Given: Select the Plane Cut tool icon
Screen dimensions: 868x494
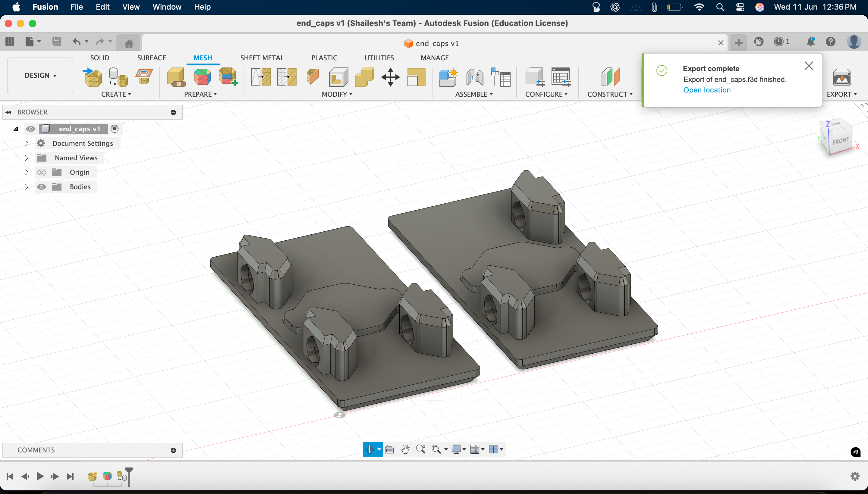Looking at the screenshot, I should tap(313, 77).
